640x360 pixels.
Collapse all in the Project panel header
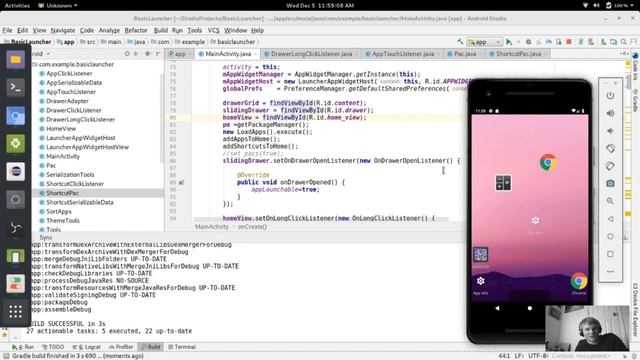(x=136, y=53)
